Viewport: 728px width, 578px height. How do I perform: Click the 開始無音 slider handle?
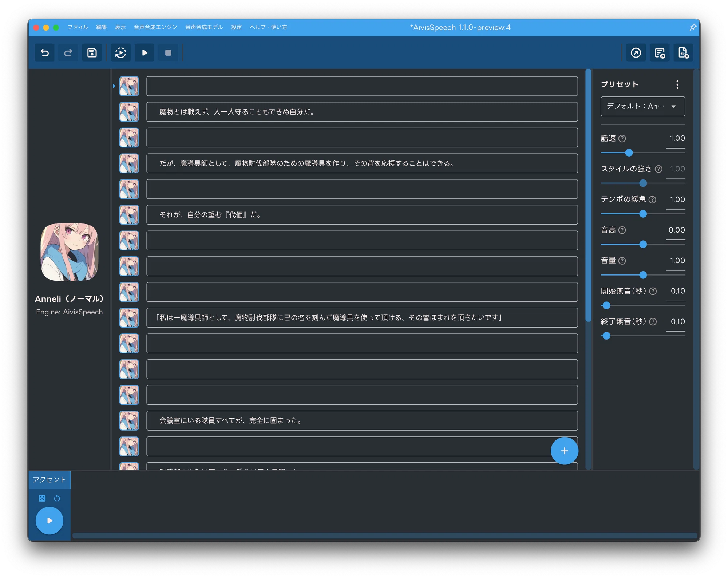click(x=606, y=305)
